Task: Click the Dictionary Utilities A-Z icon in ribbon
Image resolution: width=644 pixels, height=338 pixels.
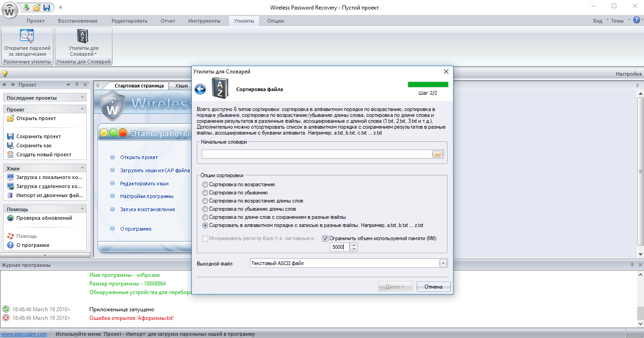Action: 83,43
